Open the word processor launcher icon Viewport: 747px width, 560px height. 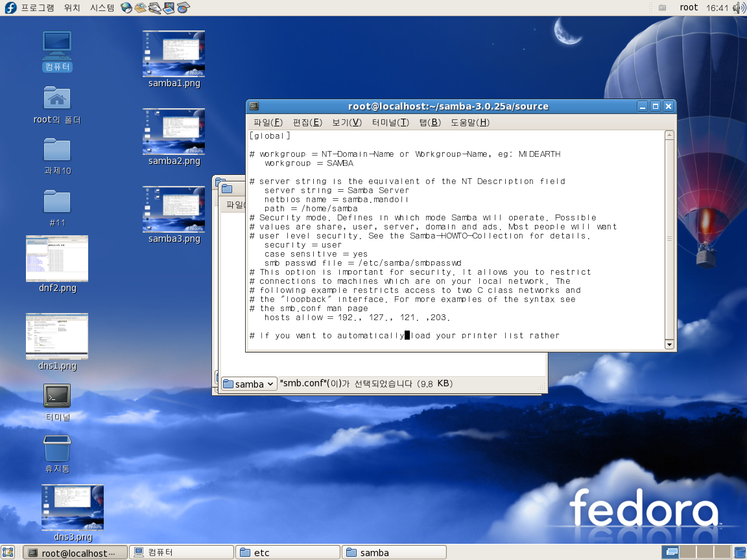tap(155, 8)
